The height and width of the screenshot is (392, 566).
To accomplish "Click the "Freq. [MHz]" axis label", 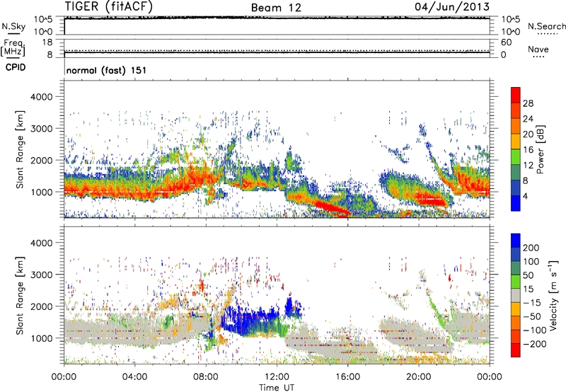I will click(13, 48).
